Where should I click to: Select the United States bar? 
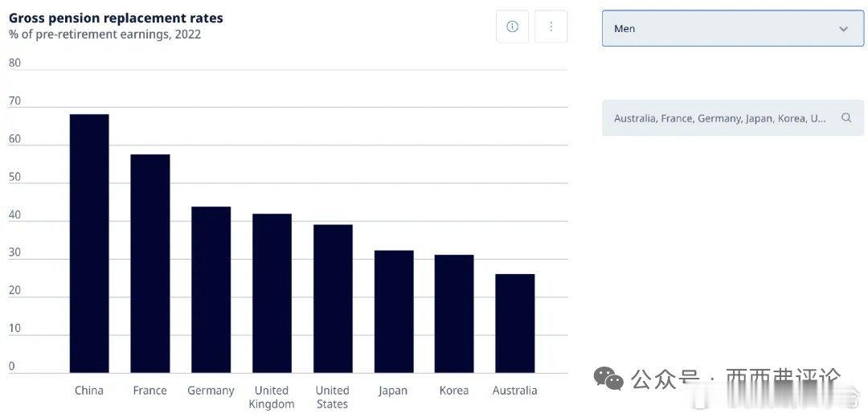[x=333, y=298]
